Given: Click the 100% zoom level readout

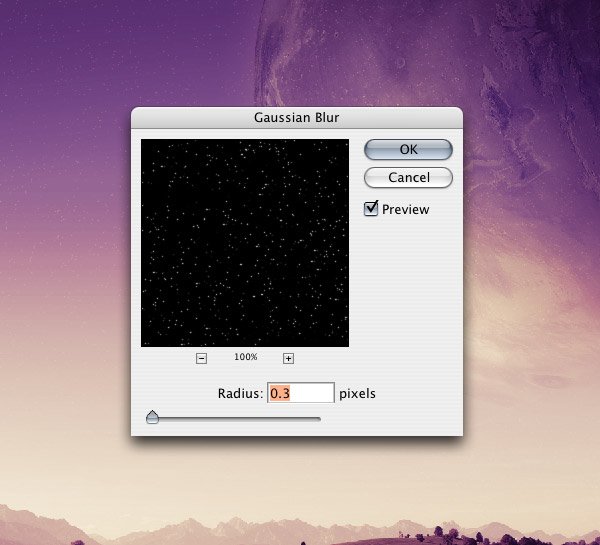Looking at the screenshot, I should click(245, 358).
